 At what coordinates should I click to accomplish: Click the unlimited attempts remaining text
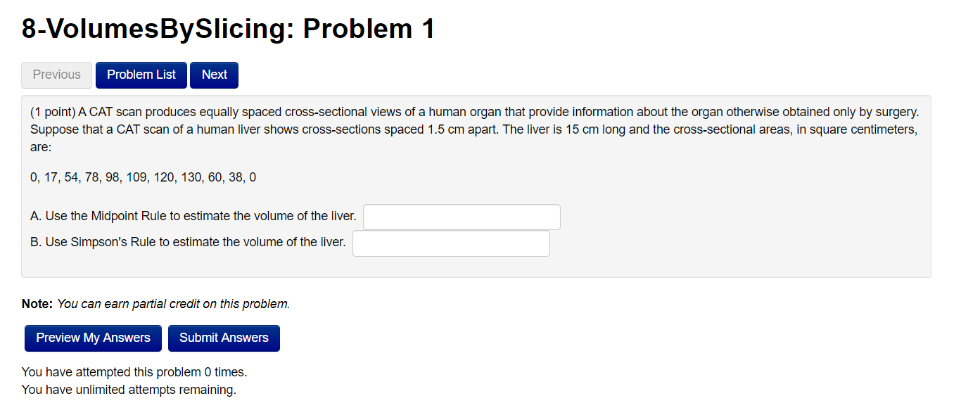coord(128,389)
